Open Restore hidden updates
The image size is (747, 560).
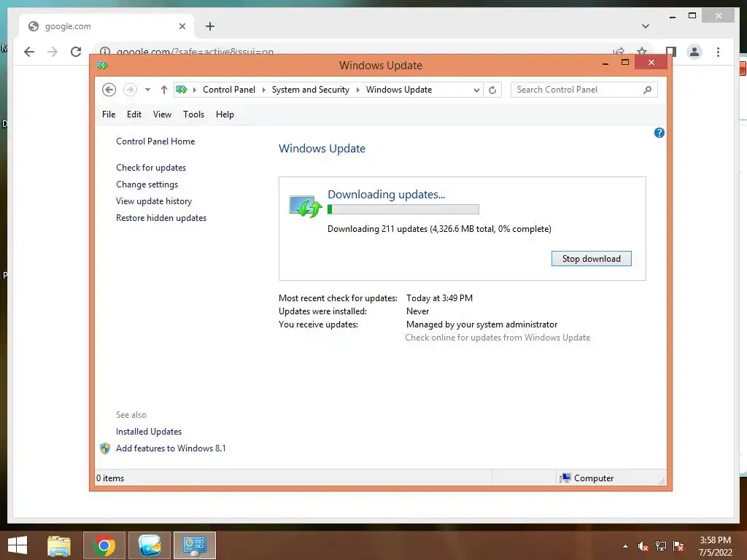(x=161, y=217)
